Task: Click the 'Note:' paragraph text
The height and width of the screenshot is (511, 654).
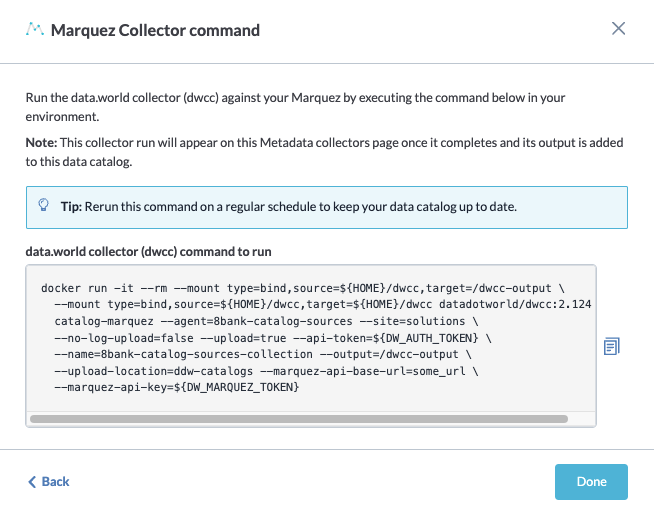Action: 324,152
